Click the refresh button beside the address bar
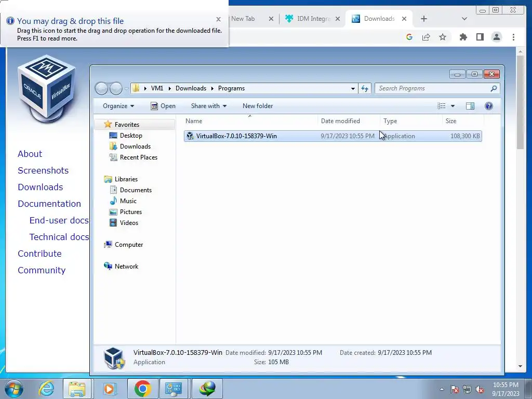 pos(365,88)
